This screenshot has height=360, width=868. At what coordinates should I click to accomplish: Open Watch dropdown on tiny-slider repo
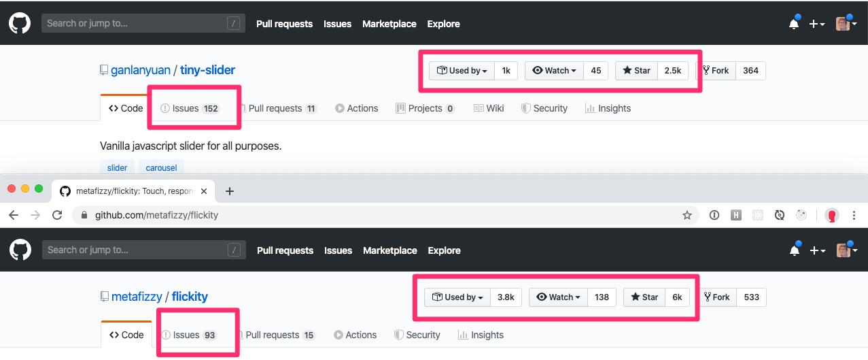pos(554,71)
